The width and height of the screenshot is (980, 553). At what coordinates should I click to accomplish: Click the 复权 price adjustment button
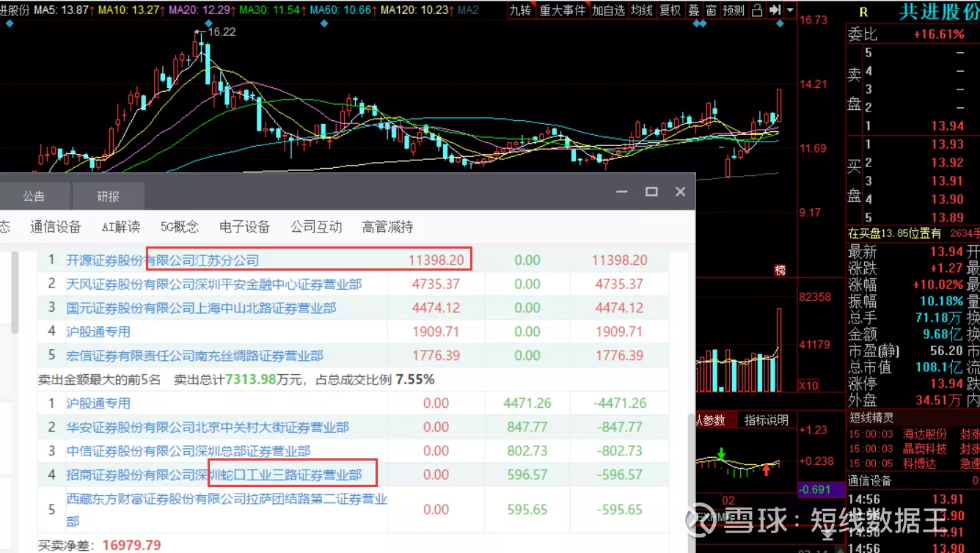click(x=670, y=10)
